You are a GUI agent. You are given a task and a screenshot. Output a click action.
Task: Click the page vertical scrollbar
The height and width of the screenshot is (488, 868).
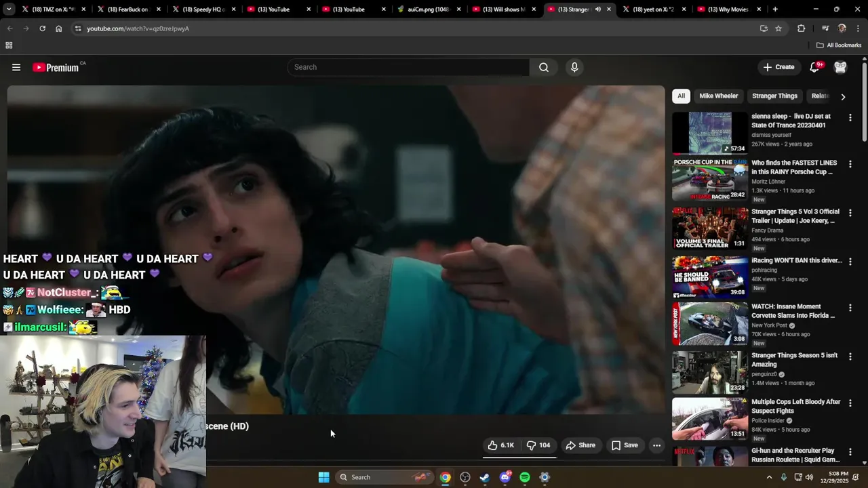(865, 102)
